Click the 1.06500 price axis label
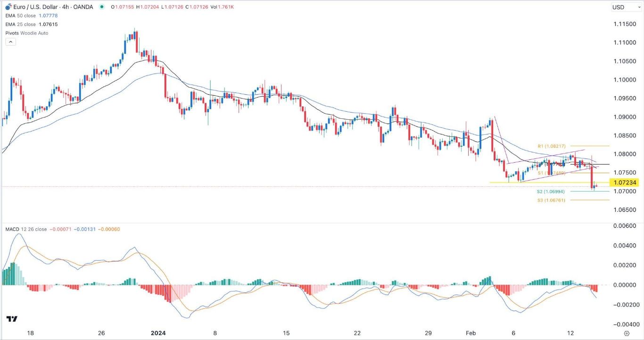 click(x=625, y=210)
